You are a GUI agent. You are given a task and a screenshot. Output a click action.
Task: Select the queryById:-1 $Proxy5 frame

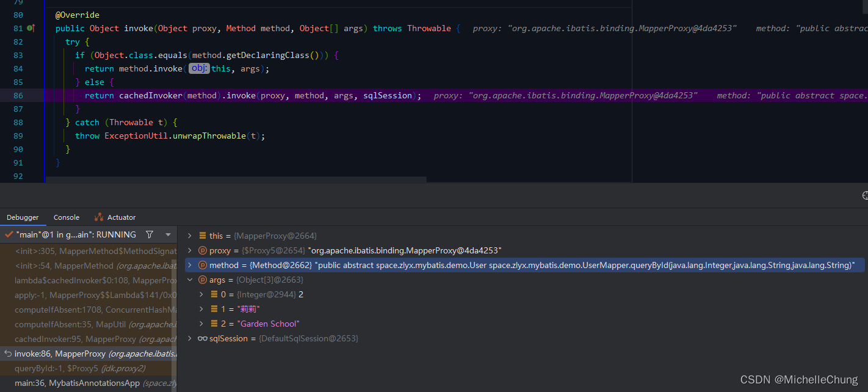[89, 368]
